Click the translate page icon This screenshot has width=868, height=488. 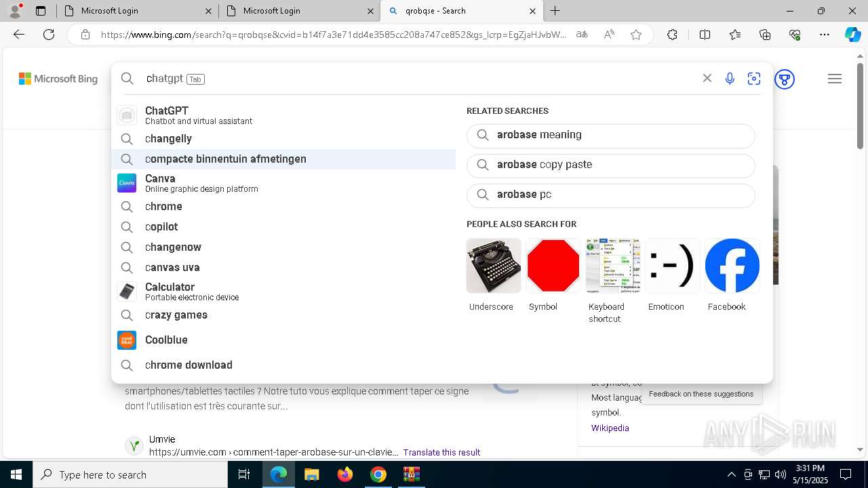click(582, 35)
